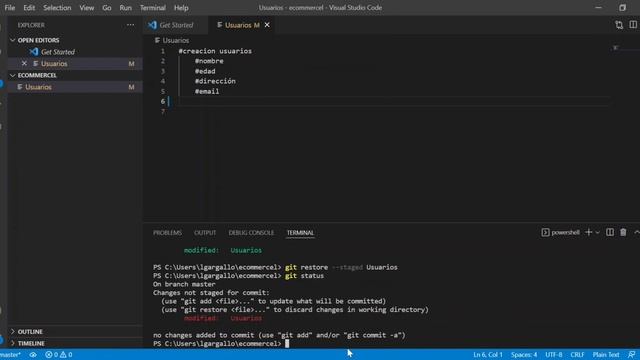Switch to the Output panel tab

point(205,233)
